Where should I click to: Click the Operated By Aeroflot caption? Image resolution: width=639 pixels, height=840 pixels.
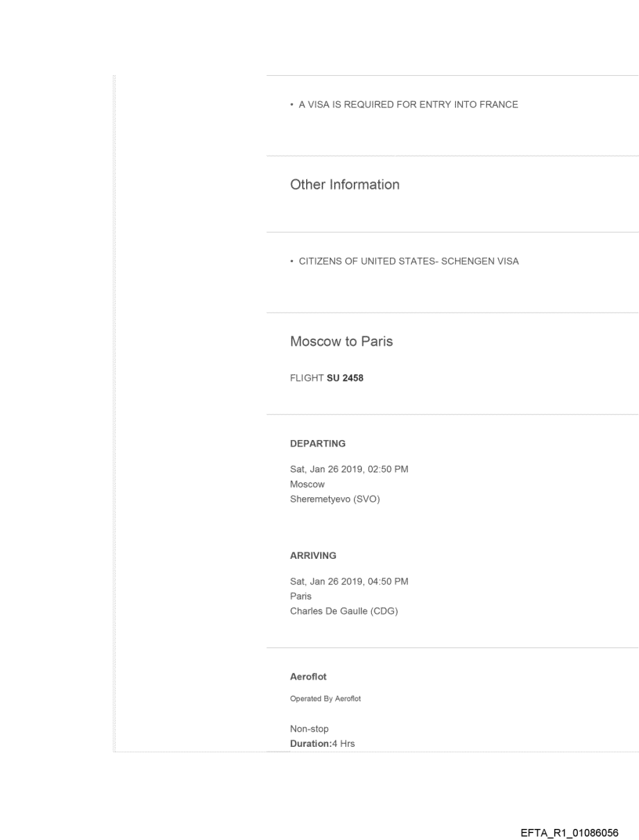[326, 698]
